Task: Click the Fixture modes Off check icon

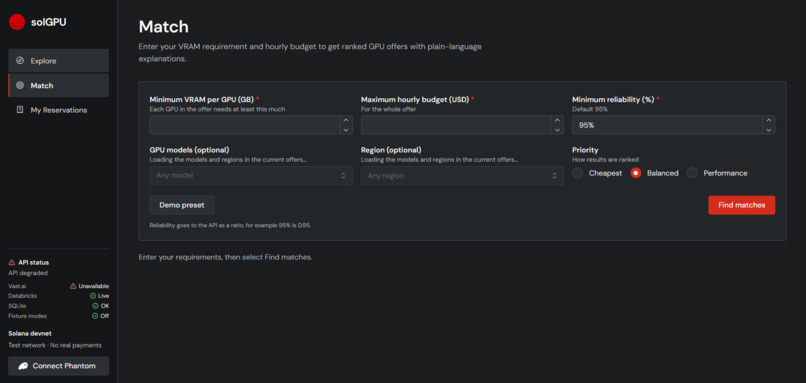Action: point(95,316)
